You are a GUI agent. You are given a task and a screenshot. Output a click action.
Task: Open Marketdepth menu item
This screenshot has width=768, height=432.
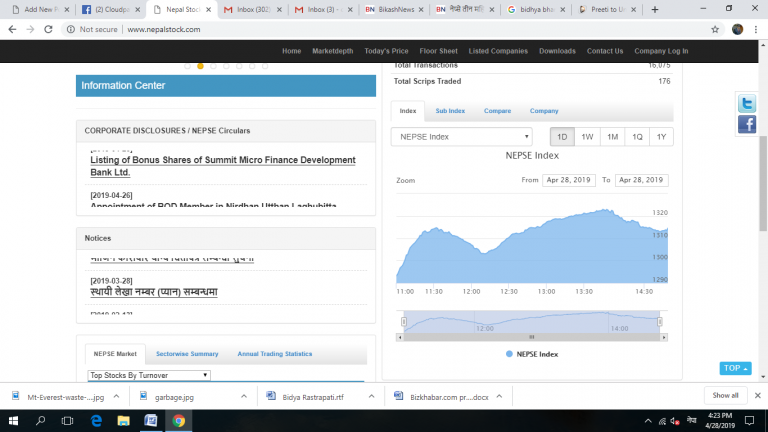pyautogui.click(x=333, y=51)
